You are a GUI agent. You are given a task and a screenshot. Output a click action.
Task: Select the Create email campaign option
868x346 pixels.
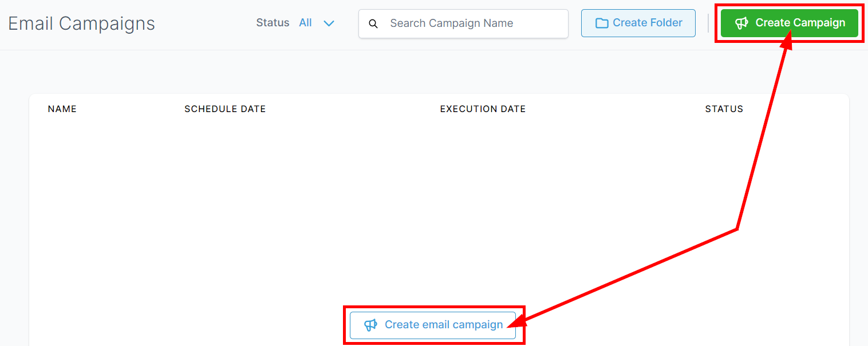coord(434,324)
